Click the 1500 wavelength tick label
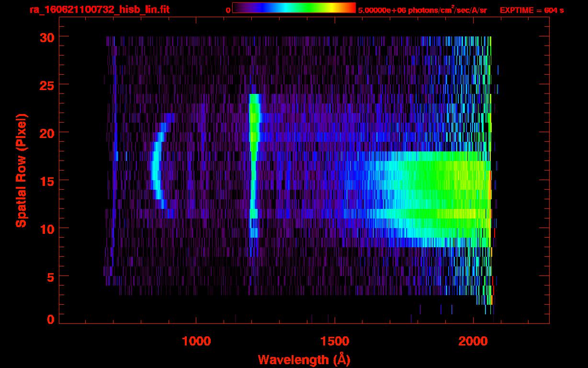The width and height of the screenshot is (588, 368). (335, 341)
